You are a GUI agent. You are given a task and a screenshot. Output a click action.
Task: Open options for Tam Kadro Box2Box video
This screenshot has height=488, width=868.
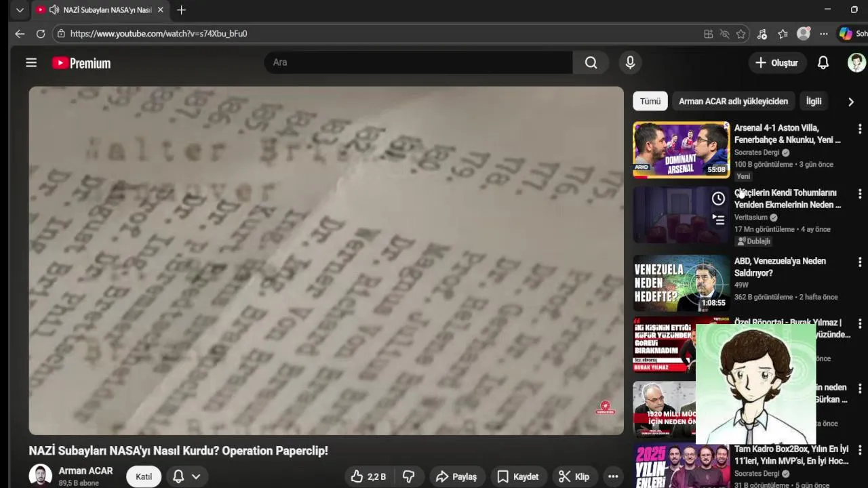point(859,450)
